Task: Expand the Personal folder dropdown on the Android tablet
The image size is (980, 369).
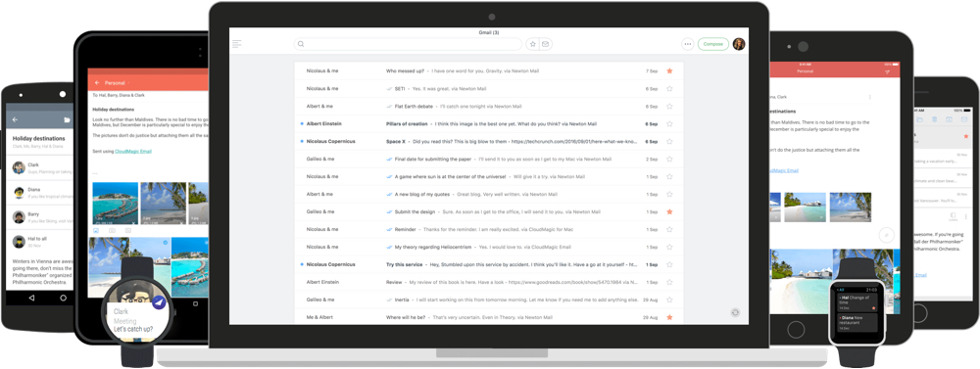Action: click(128, 83)
